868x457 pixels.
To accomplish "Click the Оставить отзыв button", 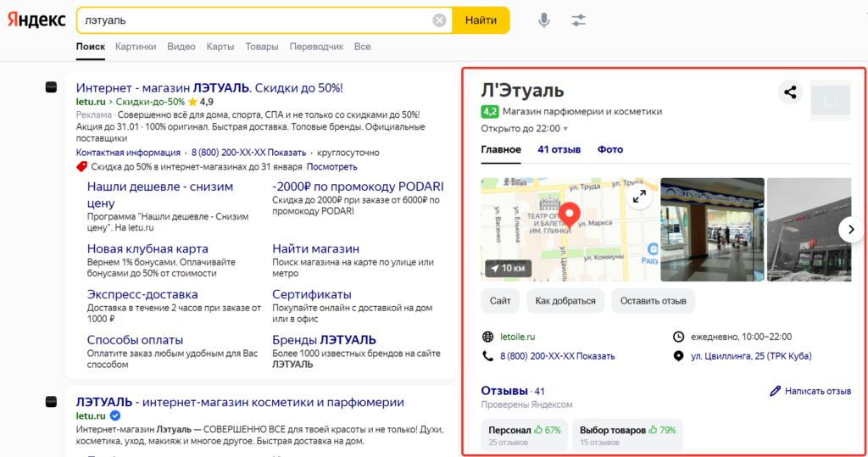I will click(654, 301).
